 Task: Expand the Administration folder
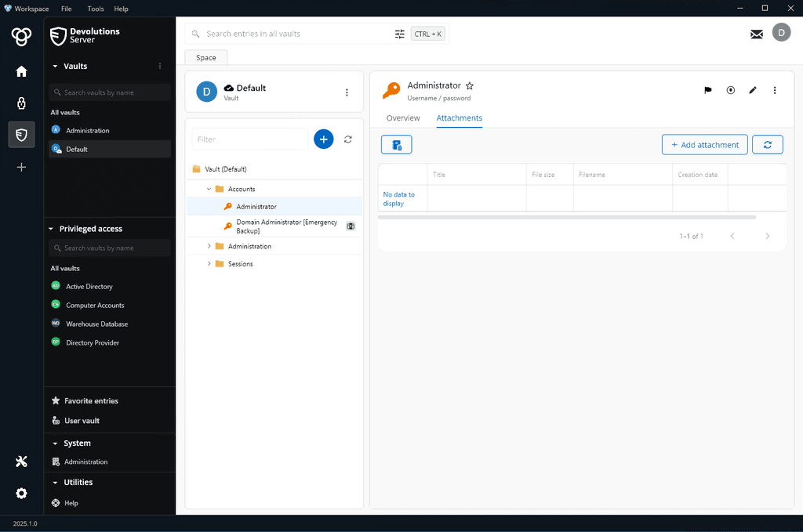[209, 246]
